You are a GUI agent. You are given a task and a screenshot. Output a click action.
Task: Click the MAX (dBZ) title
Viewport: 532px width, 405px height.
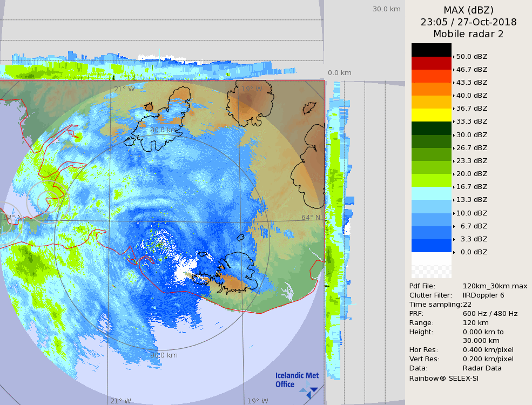click(x=468, y=10)
